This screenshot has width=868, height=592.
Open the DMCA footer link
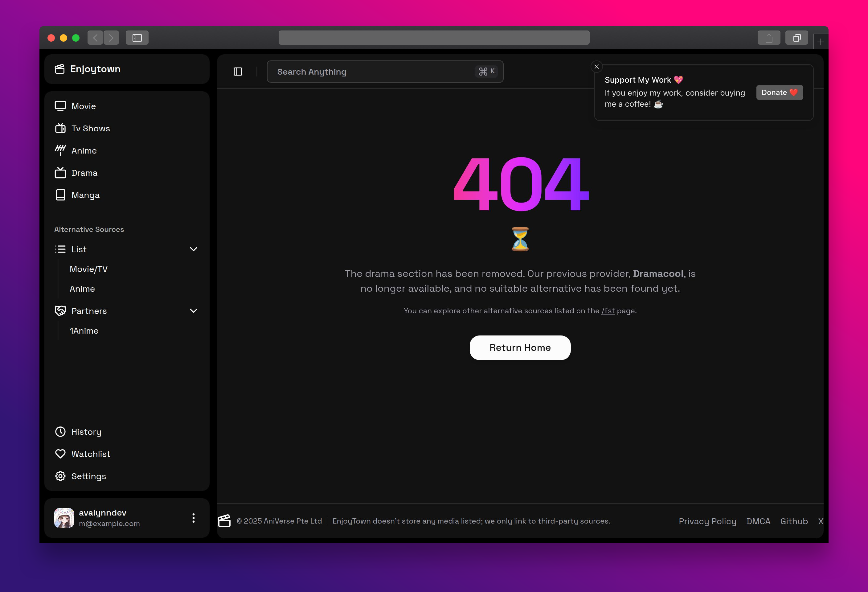758,521
